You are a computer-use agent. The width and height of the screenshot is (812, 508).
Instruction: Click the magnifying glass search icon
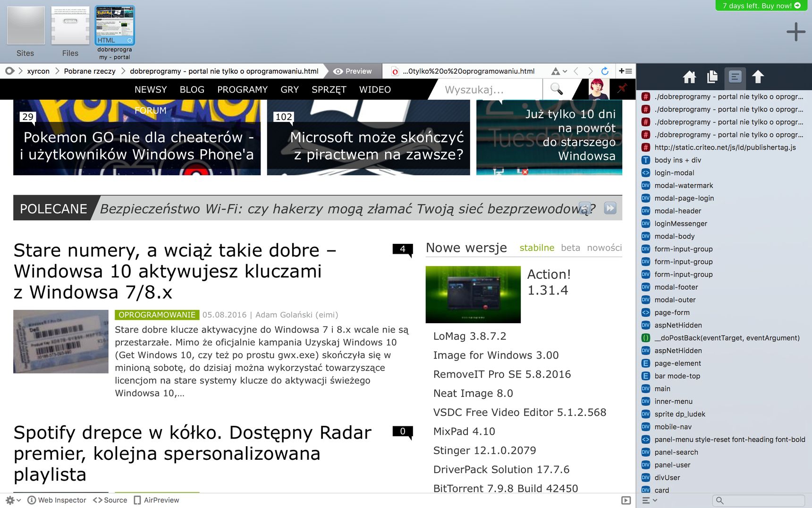[557, 89]
